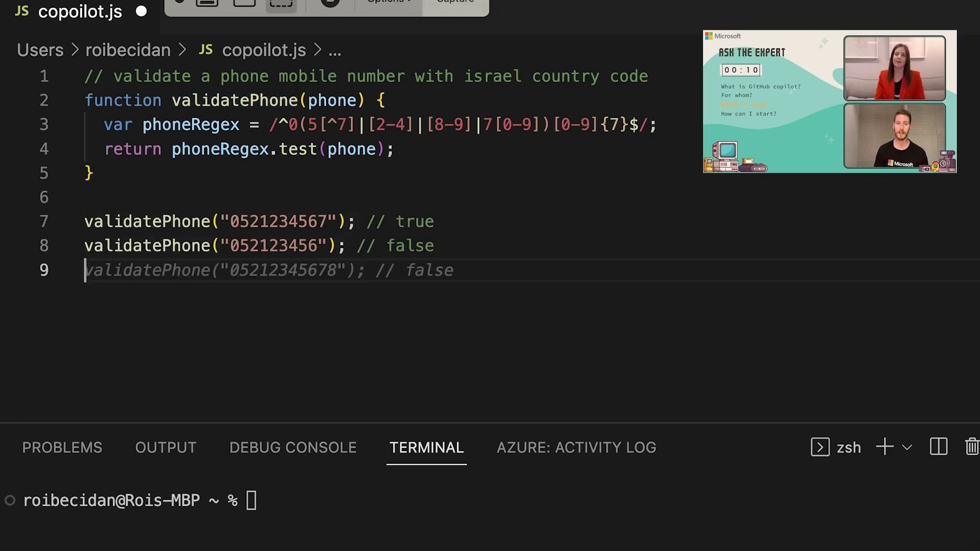Kill terminal using the trash icon
Viewport: 980px width, 551px height.
point(972,447)
